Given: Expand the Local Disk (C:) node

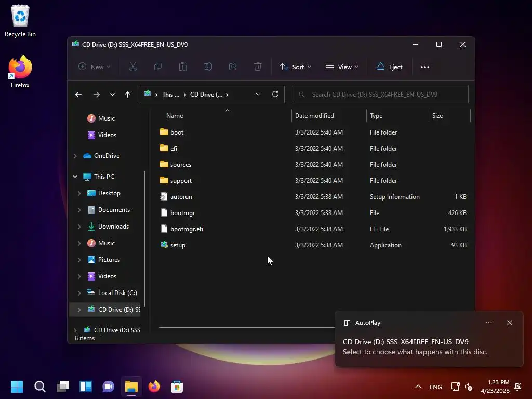Looking at the screenshot, I should [79, 293].
